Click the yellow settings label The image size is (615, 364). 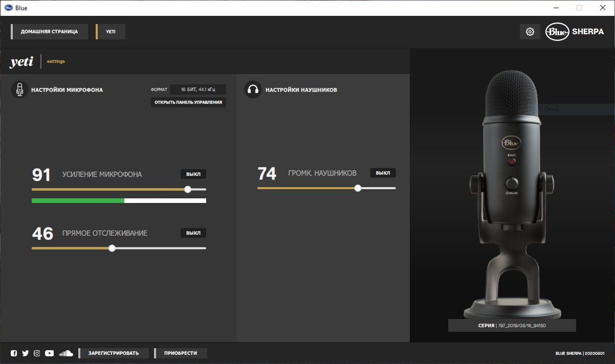pos(56,61)
